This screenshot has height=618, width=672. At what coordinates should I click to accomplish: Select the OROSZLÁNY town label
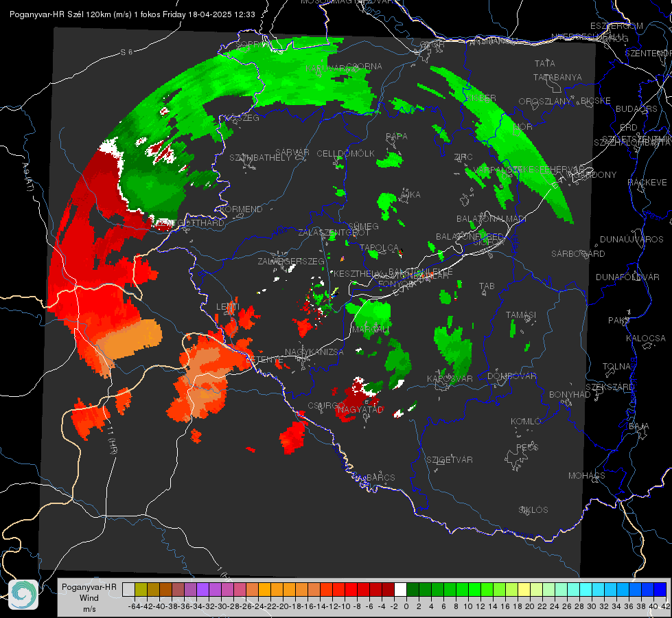545,102
